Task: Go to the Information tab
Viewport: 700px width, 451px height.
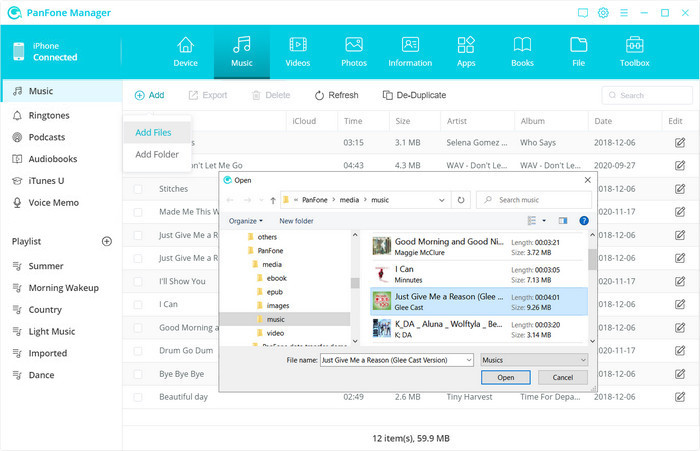Action: [x=410, y=52]
